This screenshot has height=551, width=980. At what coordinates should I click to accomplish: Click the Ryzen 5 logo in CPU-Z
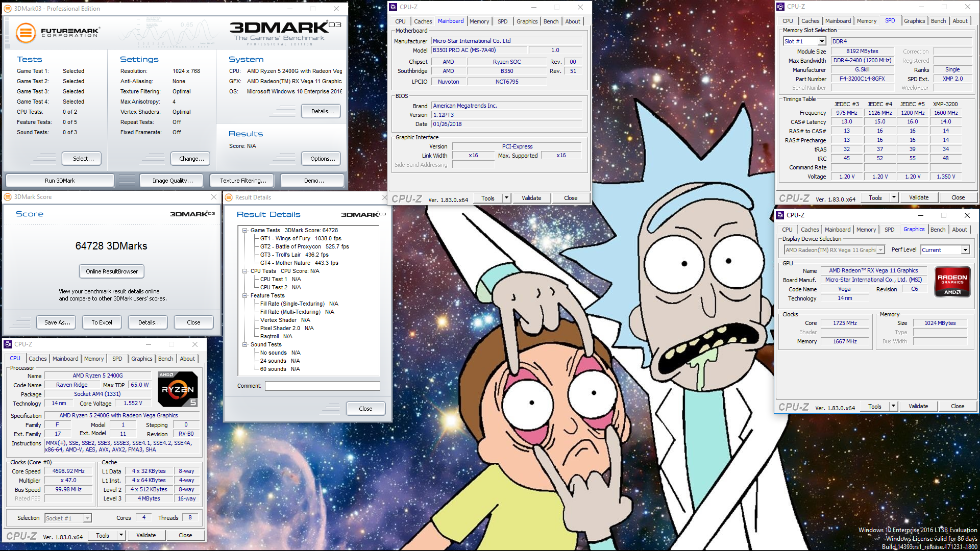tap(178, 389)
